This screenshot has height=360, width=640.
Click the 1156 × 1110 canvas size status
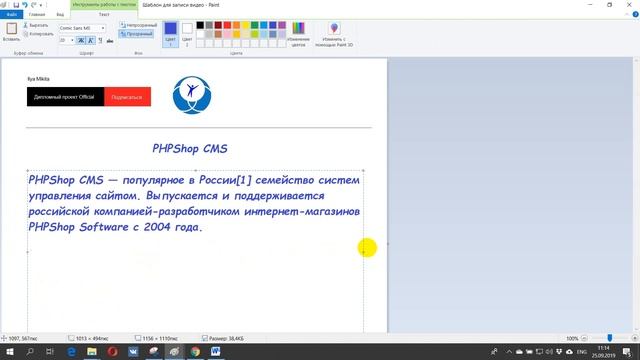click(156, 338)
